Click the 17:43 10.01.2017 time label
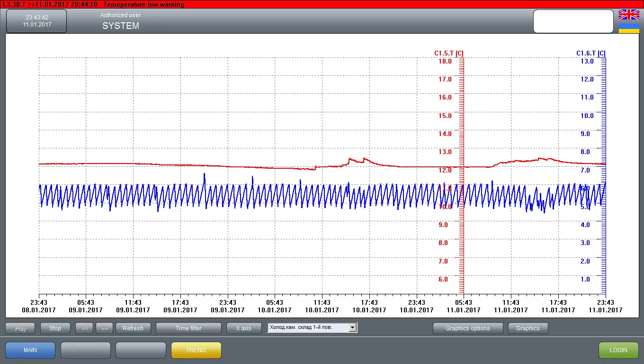The height and width of the screenshot is (364, 644). 369,306
